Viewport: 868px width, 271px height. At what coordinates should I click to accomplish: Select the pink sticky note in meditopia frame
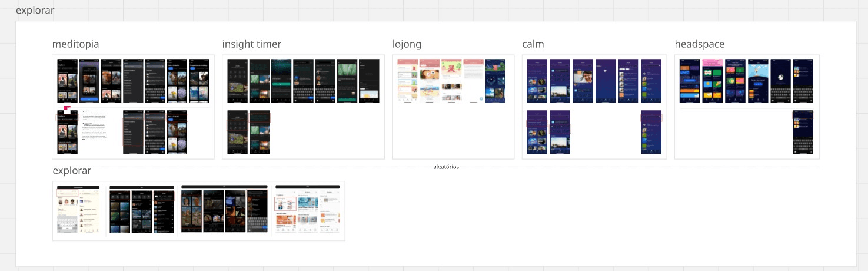point(66,110)
